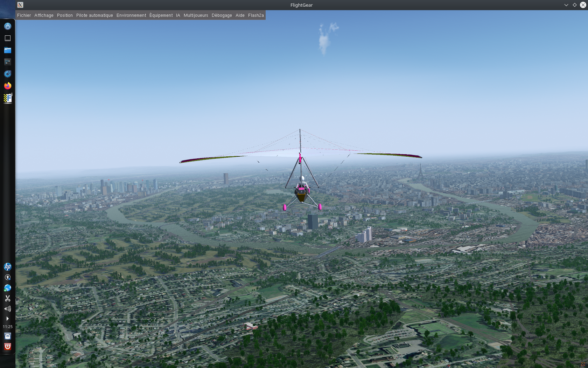Open the software update tray icon
Screen dimensions: 588x368
pos(7,277)
